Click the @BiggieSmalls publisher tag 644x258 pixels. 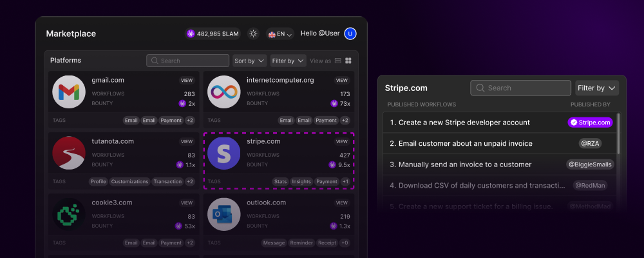tap(590, 164)
